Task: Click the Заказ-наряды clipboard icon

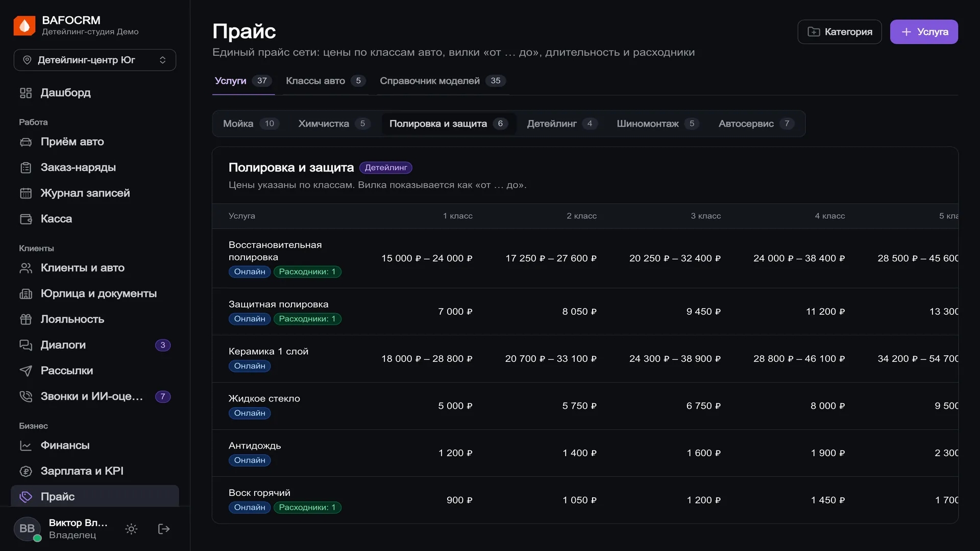Action: click(26, 167)
